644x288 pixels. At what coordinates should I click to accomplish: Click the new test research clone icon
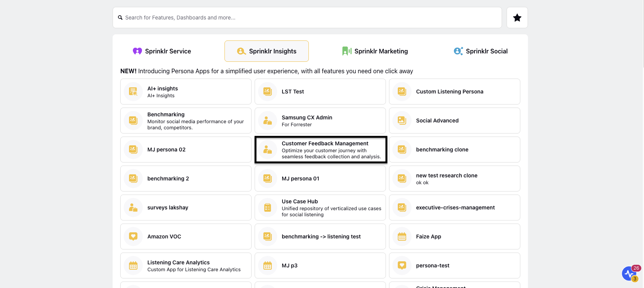click(x=402, y=179)
